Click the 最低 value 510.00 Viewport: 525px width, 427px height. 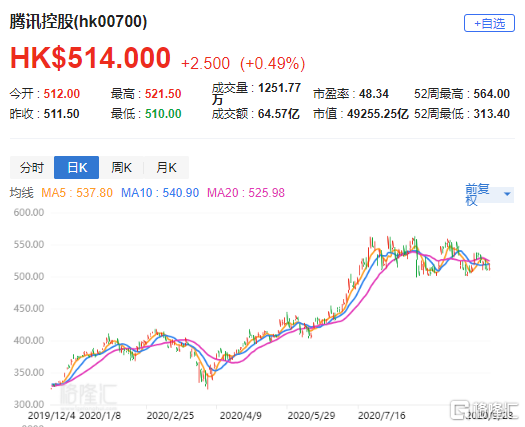click(x=163, y=114)
